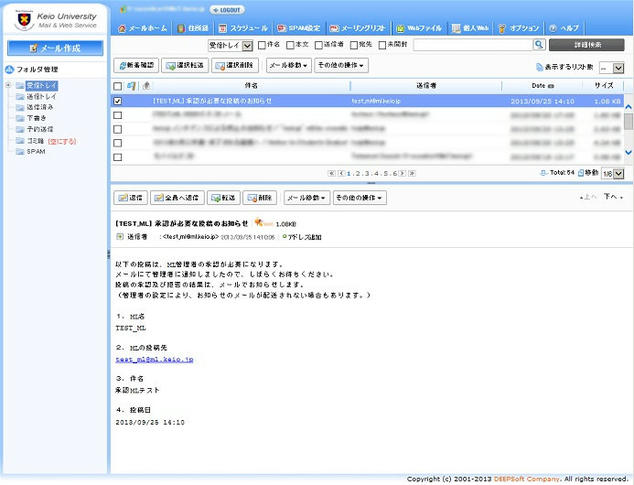Click the test_ml@ml.keio.jp email link
This screenshot has width=634, height=485.
click(154, 358)
